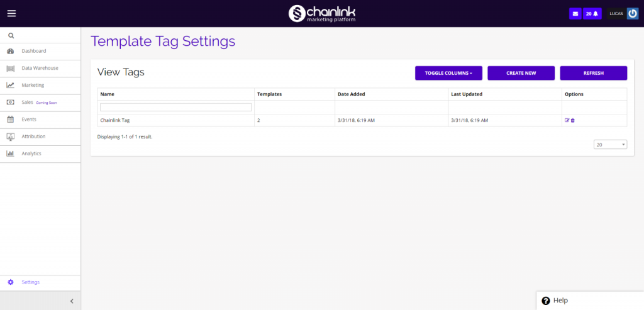Screen dimensions: 644x310
Task: Collapse the sidebar with chevron arrow
Action: (x=72, y=301)
